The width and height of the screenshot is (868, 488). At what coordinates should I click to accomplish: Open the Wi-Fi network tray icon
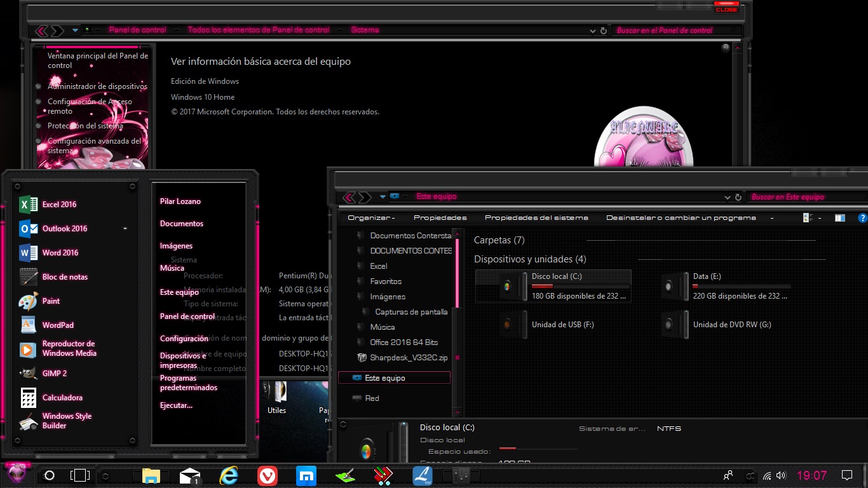coord(767,475)
